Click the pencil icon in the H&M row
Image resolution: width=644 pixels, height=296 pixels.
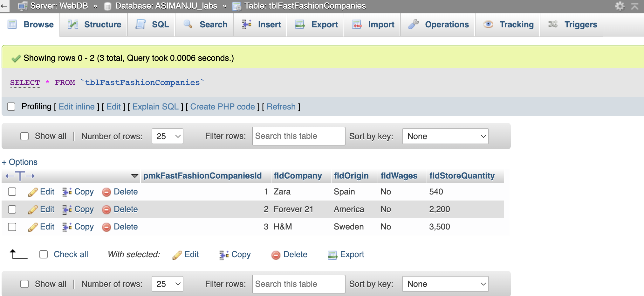click(x=33, y=227)
